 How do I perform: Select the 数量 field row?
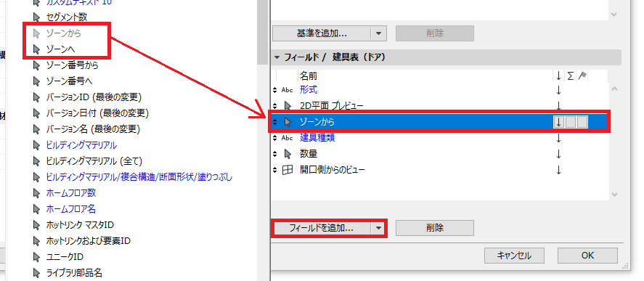439,154
